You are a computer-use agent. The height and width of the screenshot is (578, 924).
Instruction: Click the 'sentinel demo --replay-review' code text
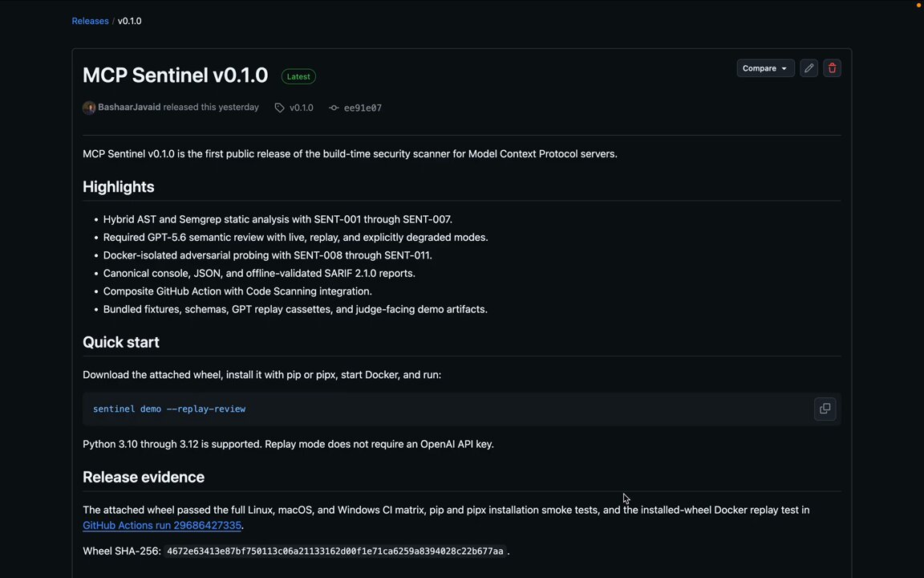point(169,409)
